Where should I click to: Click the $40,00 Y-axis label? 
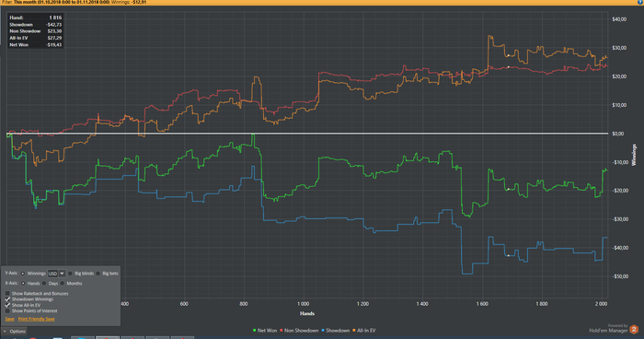pos(619,19)
